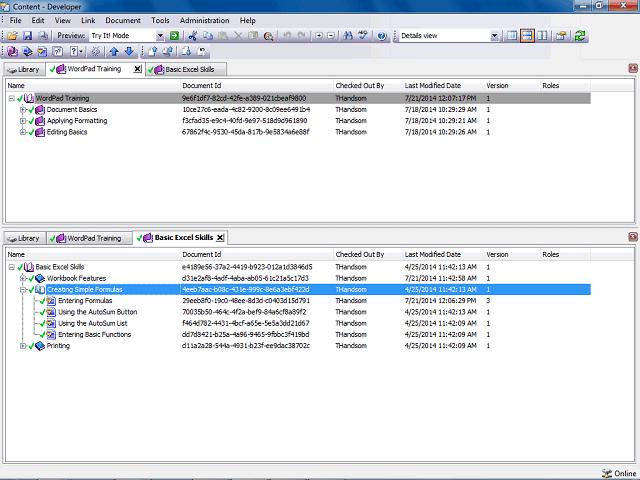Screen dimensions: 640x480
Task: Click the check in document icon
Action: coord(152,51)
